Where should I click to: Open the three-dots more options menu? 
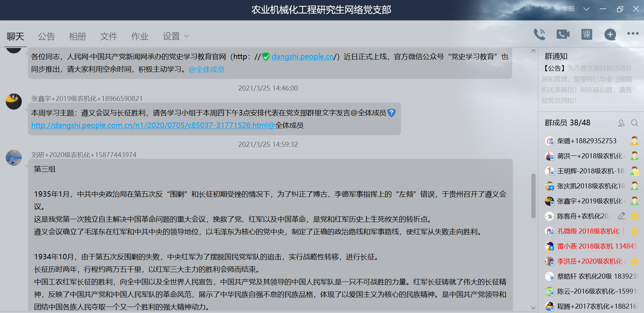(x=633, y=34)
